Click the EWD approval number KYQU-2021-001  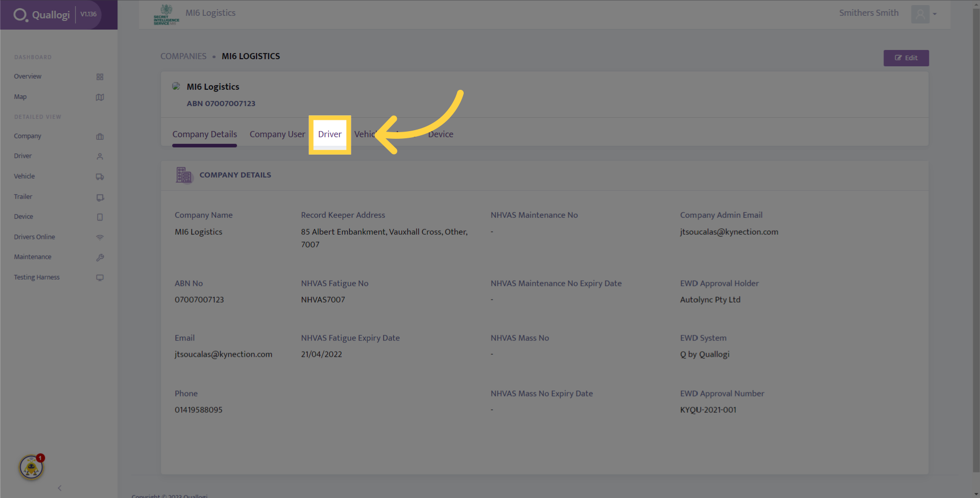(x=708, y=410)
